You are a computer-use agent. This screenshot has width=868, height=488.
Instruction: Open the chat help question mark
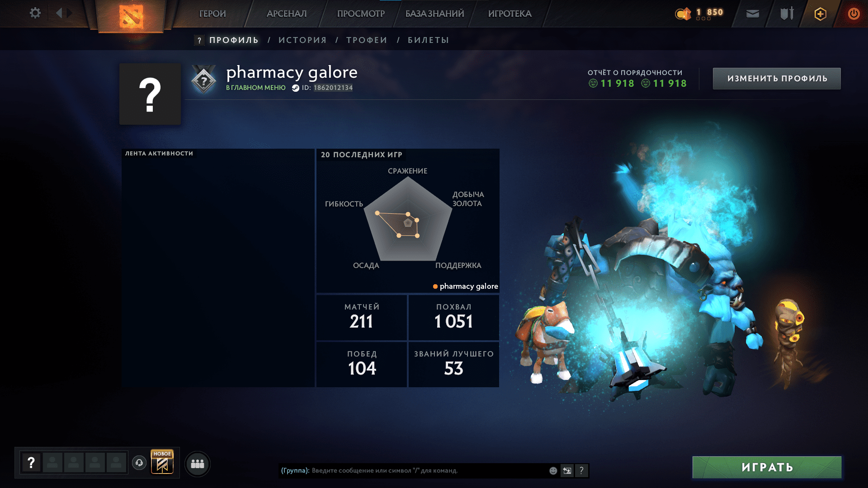click(x=581, y=471)
